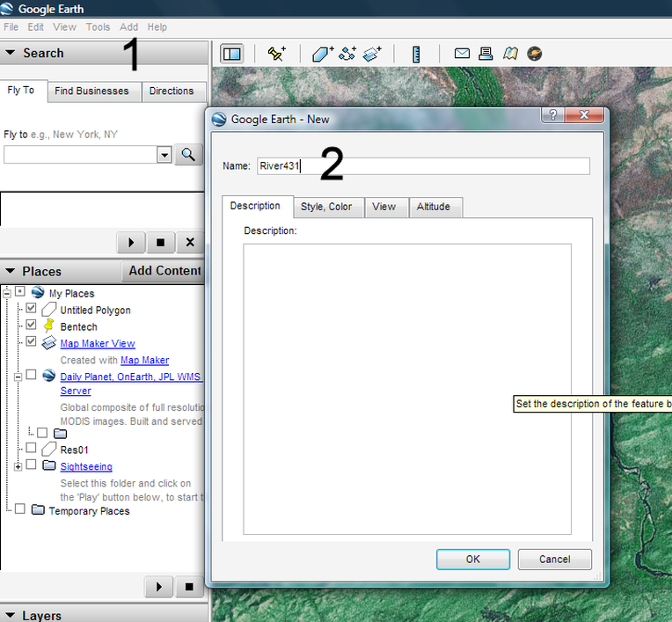The height and width of the screenshot is (622, 672).
Task: Click the help question mark in dialog
Action: (553, 115)
